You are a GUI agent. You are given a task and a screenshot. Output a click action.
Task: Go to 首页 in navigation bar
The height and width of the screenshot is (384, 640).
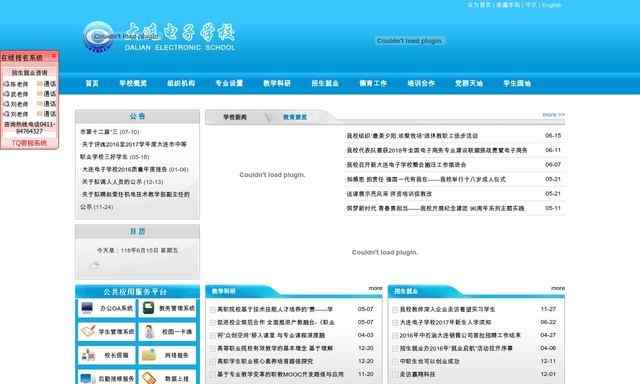tap(92, 83)
